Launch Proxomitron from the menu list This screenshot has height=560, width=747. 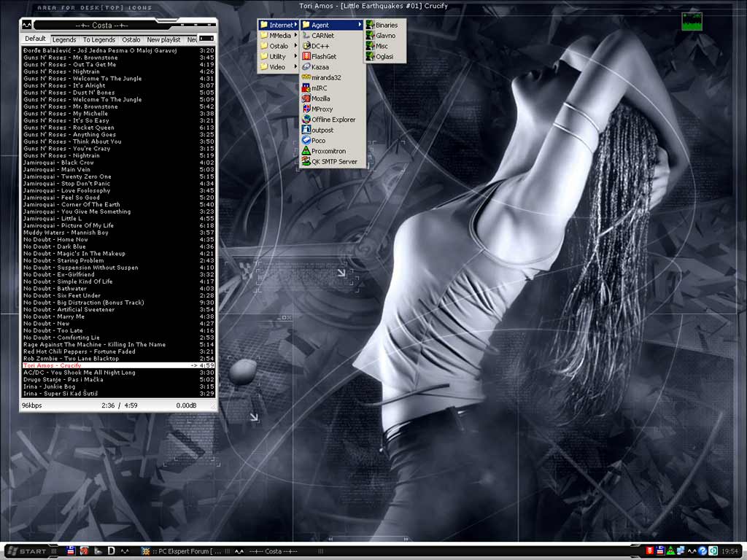[x=328, y=151]
